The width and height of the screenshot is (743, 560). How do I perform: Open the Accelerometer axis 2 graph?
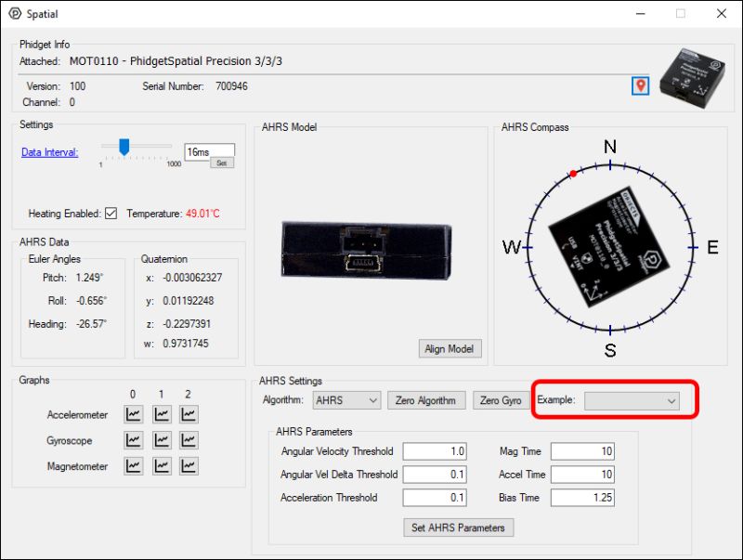click(188, 414)
